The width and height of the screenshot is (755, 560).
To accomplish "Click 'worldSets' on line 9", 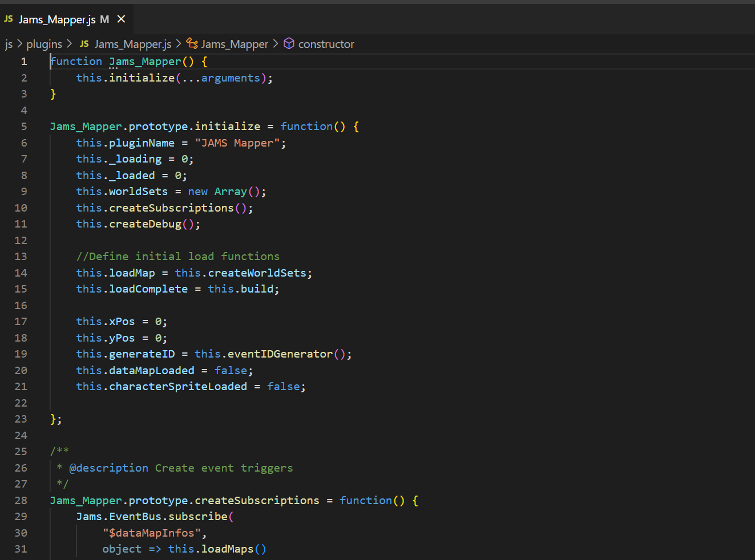I will coord(139,192).
